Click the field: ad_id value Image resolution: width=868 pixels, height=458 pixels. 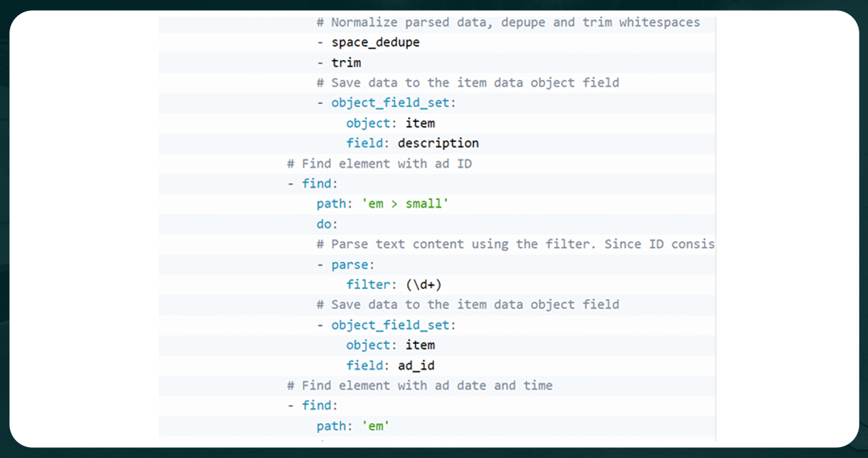tap(416, 366)
